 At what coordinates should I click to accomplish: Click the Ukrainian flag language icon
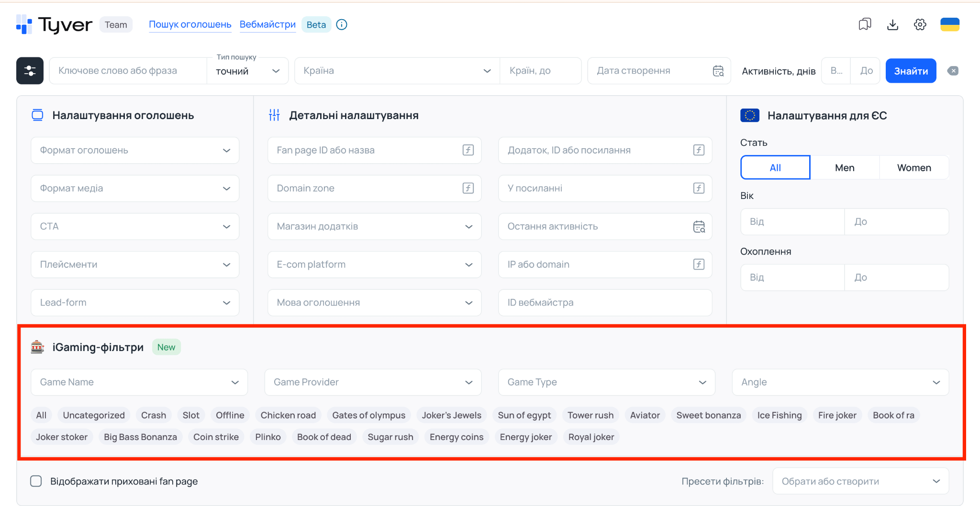(x=950, y=24)
